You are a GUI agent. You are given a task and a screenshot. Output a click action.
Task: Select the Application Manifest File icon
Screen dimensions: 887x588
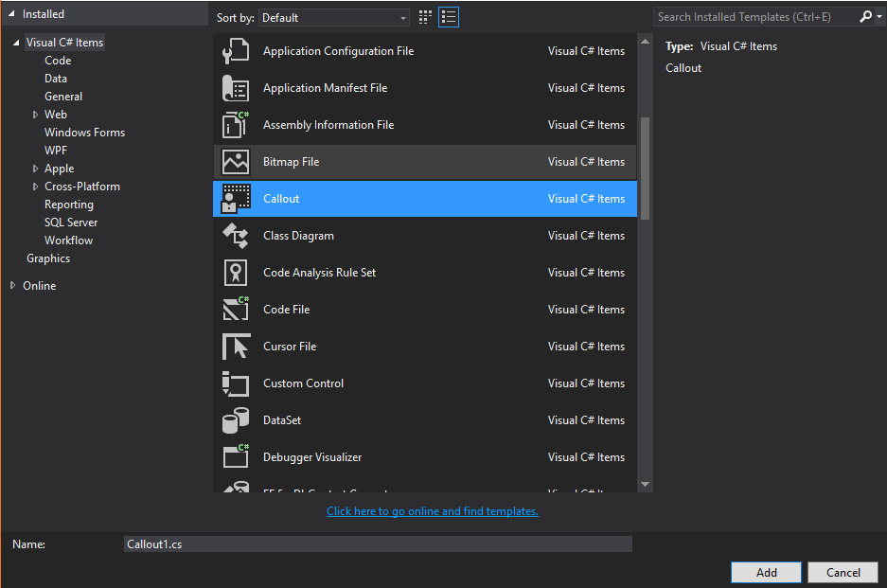[236, 88]
